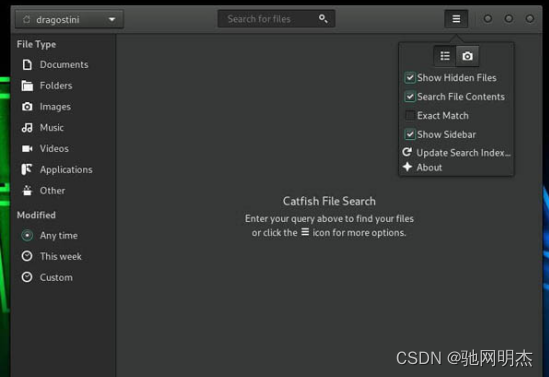Enable the Exact Match checkbox
549x377 pixels.
(x=410, y=115)
